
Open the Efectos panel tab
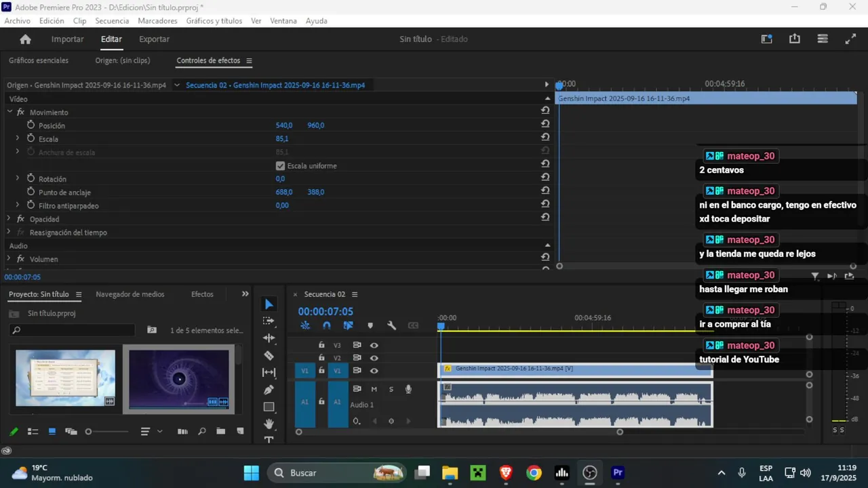(x=202, y=294)
